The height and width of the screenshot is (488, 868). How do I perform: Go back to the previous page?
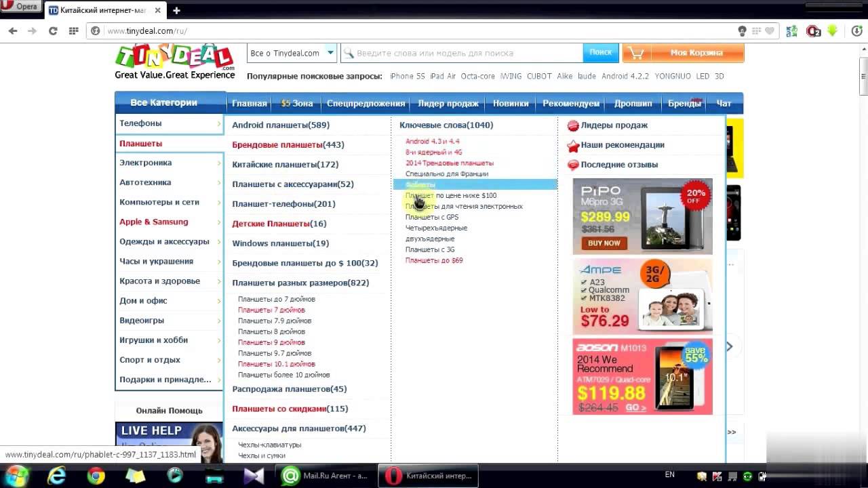pyautogui.click(x=13, y=30)
